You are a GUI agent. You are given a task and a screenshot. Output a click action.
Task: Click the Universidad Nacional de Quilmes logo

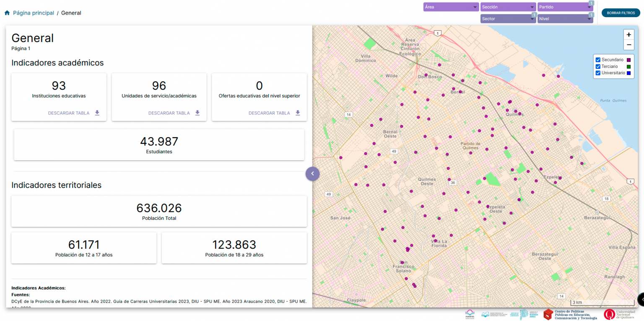coord(619,314)
